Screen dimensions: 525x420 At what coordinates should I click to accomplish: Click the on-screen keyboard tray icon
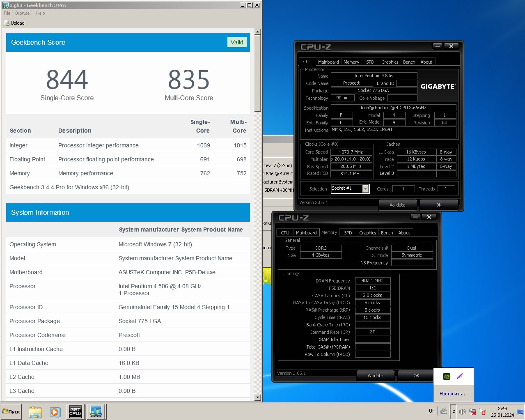point(444,411)
